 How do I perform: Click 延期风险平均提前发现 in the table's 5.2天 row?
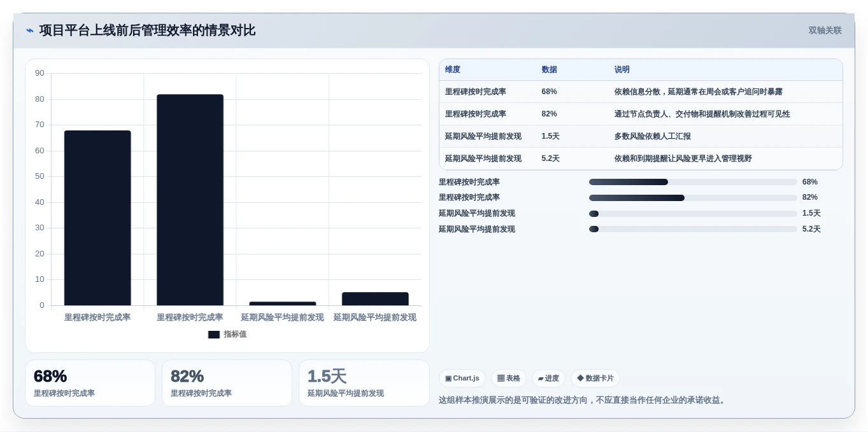(483, 158)
